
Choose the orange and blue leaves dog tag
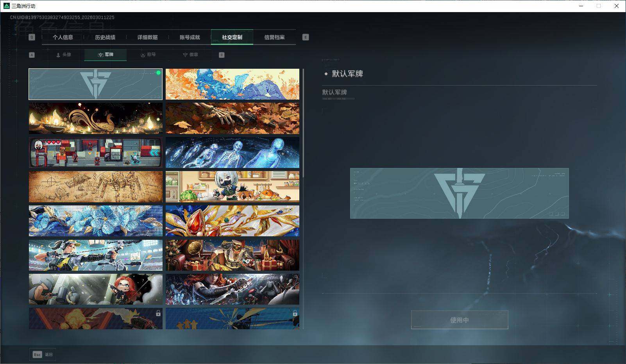point(233,84)
